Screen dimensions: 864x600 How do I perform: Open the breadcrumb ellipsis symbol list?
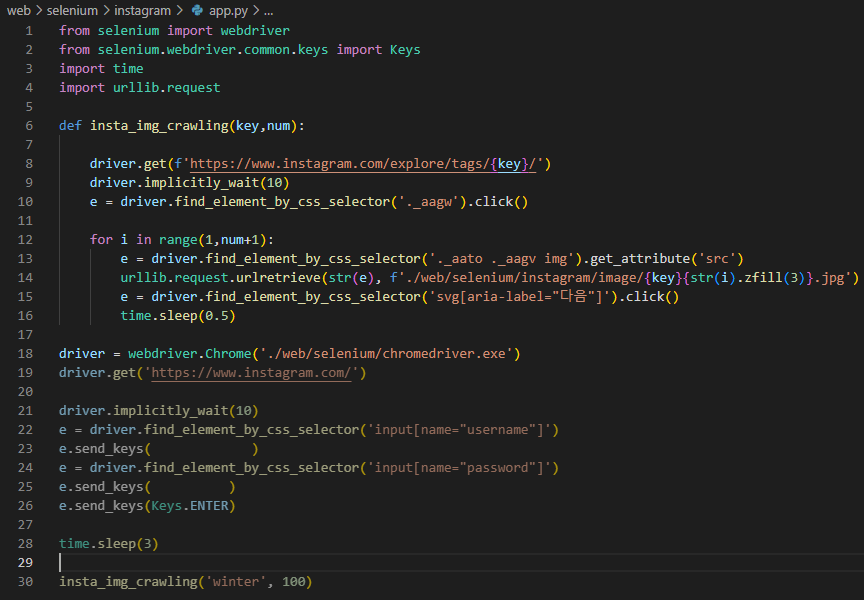click(x=269, y=10)
